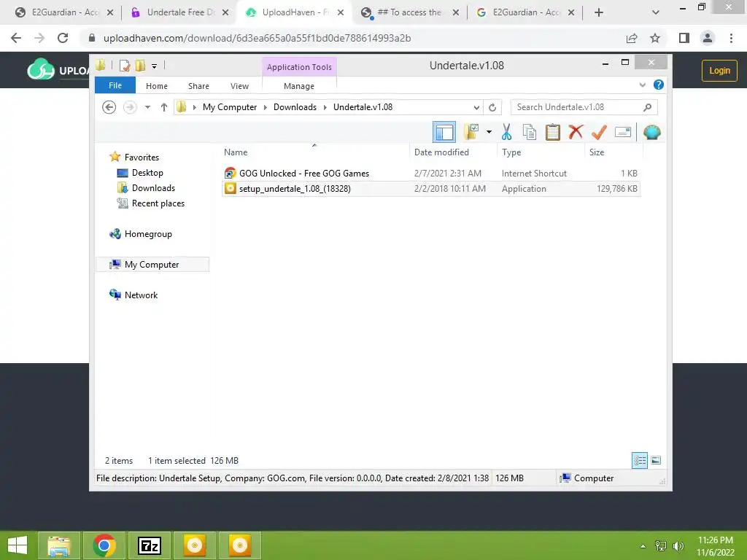Open a new Chrome tab
The image size is (747, 560).
(x=599, y=13)
